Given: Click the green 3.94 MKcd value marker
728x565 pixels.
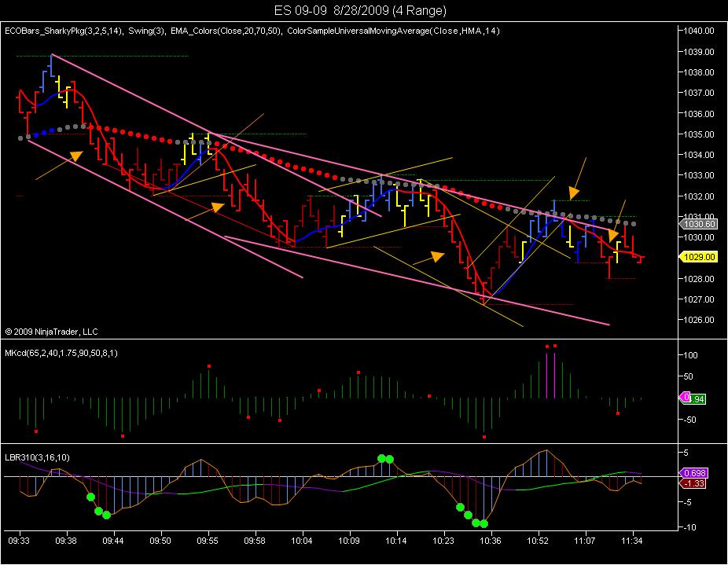Looking at the screenshot, I should click(697, 399).
